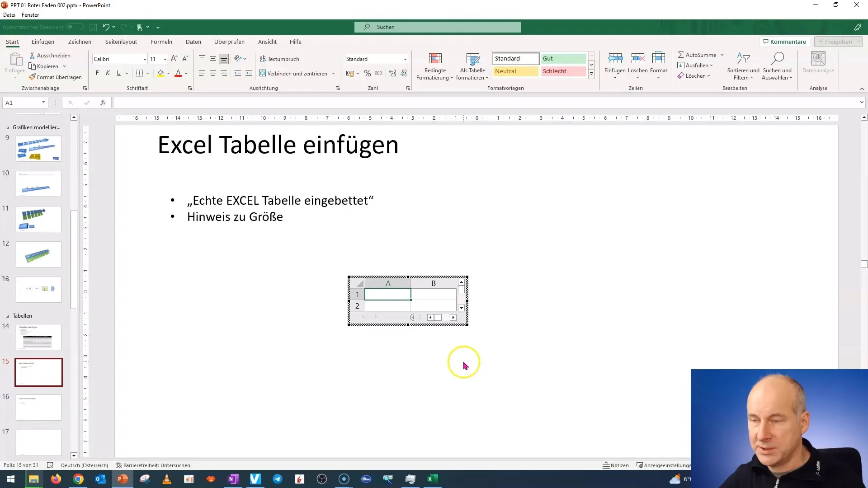Viewport: 868px width, 488px height.
Task: Open Als Tabelle formatieren
Action: click(472, 66)
